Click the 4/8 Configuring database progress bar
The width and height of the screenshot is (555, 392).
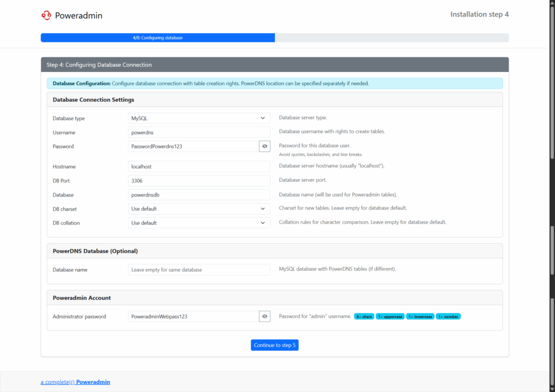click(x=158, y=38)
